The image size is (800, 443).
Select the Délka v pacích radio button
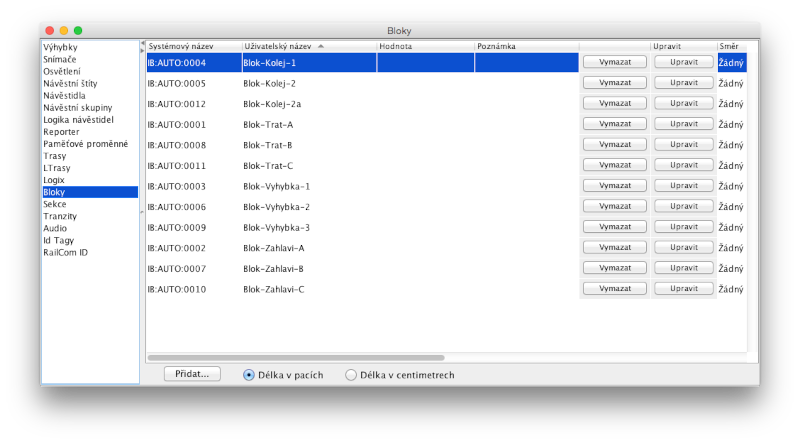(249, 375)
